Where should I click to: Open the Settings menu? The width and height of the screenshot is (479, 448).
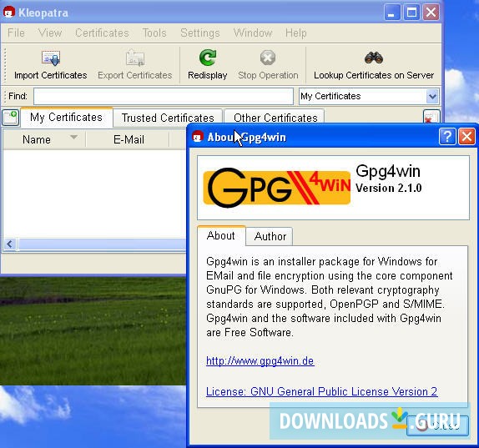[200, 33]
